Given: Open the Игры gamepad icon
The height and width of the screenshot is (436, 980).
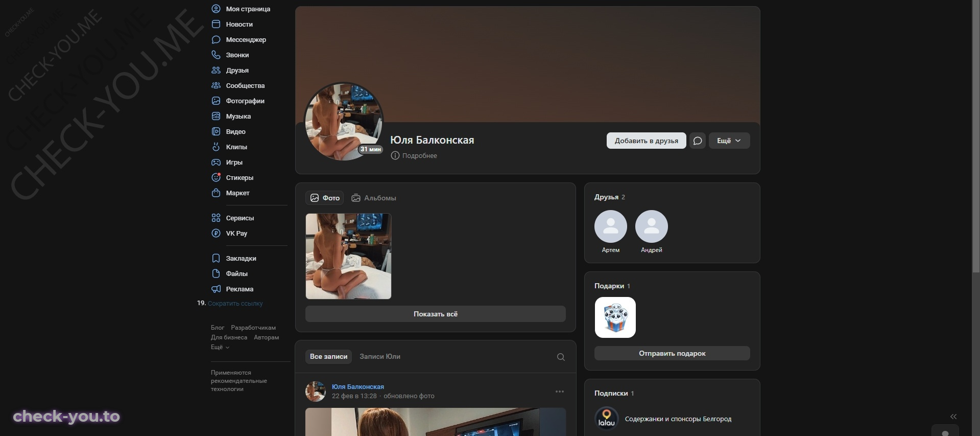Looking at the screenshot, I should click(216, 162).
